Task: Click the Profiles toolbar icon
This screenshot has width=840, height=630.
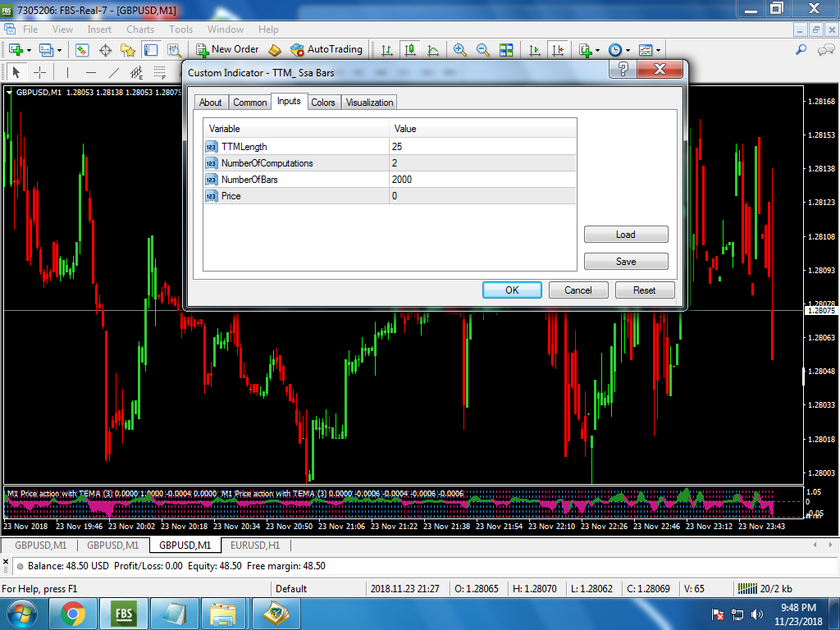Action: point(46,50)
